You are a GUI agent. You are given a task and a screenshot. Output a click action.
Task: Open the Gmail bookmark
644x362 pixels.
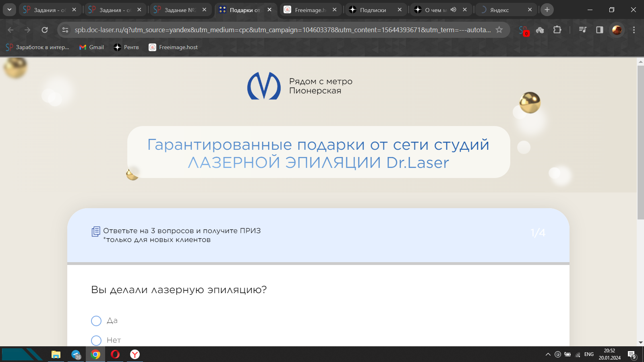[91, 47]
